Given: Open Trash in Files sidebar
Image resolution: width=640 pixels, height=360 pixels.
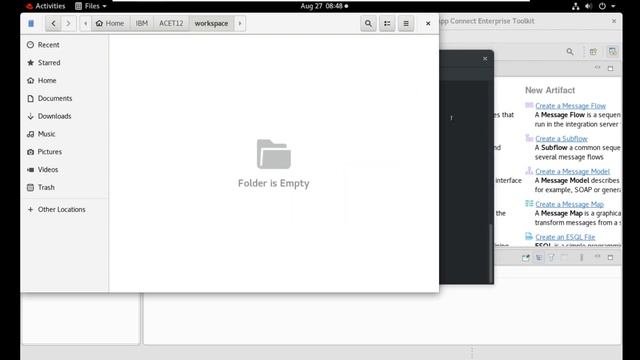Looking at the screenshot, I should tap(65, 187).
